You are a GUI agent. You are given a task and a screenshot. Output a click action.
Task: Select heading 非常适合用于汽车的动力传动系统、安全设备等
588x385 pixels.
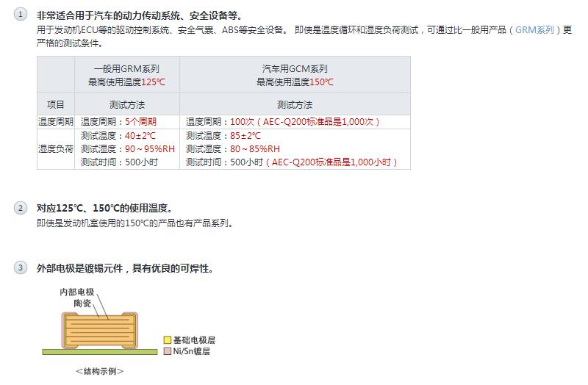pyautogui.click(x=140, y=15)
